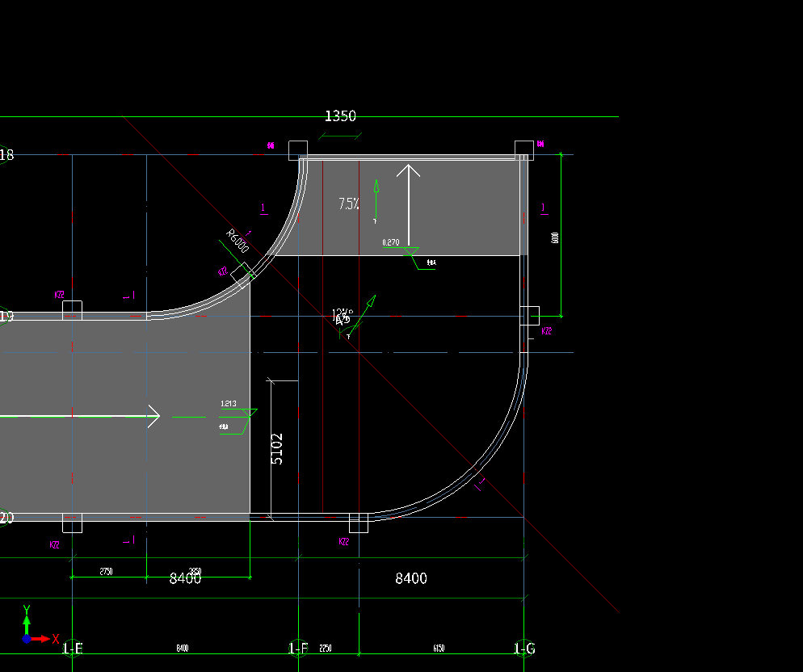The image size is (803, 672).
Task: Click the green Y axis arrow of UCS icon
Action: (27, 625)
